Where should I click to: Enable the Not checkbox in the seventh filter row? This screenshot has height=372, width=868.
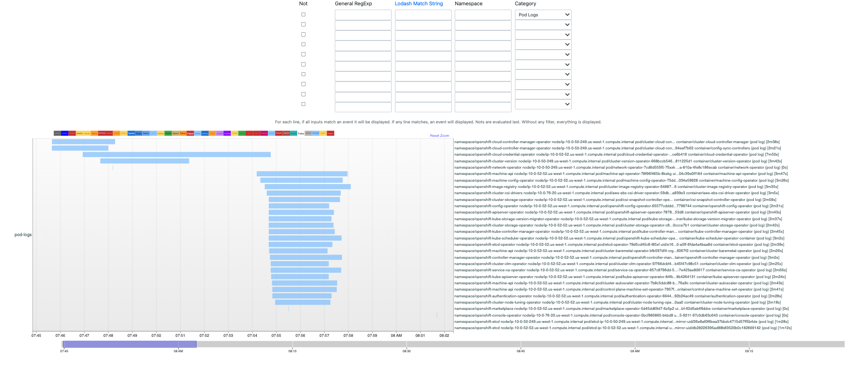(x=303, y=74)
